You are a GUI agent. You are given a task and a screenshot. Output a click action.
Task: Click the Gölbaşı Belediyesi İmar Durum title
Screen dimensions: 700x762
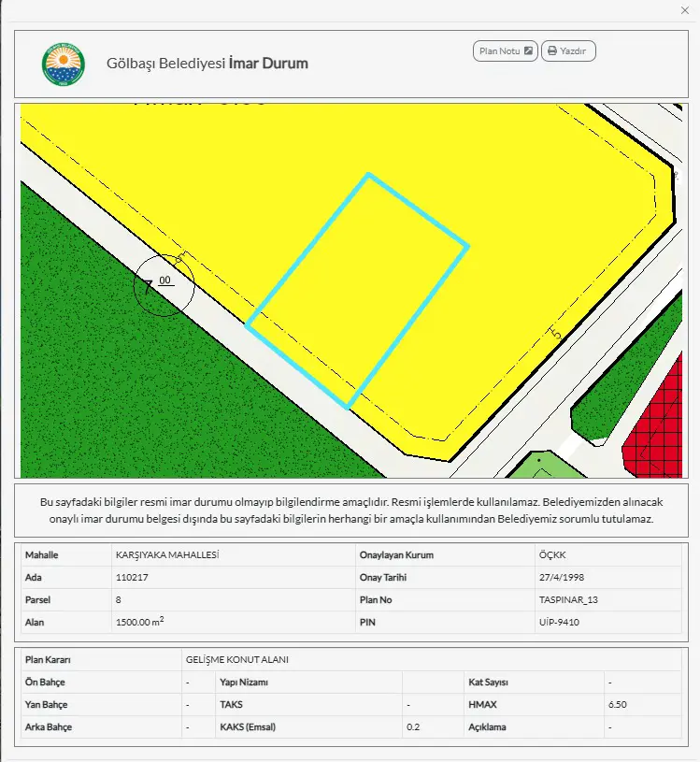[x=207, y=64]
